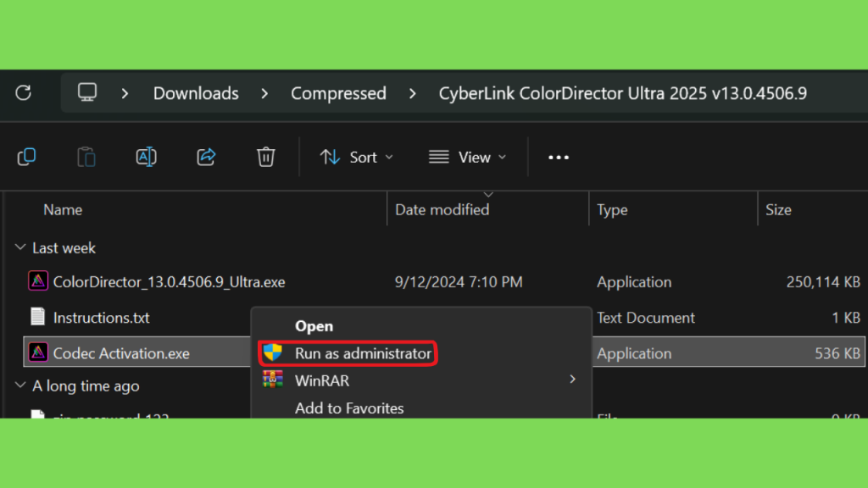Click the Share icon in toolbar
The image size is (868, 488).
(206, 157)
